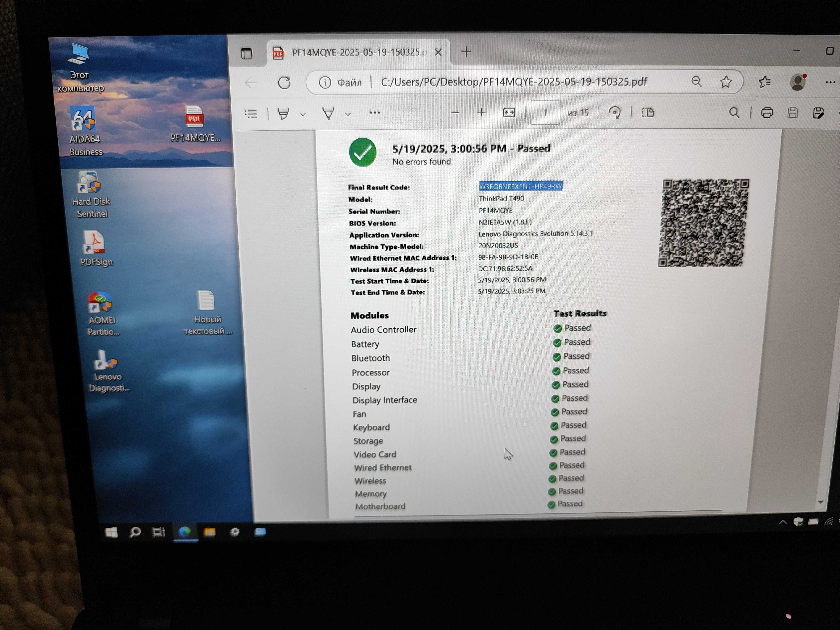Click the battery tray icon
The image size is (840, 630).
(x=813, y=521)
